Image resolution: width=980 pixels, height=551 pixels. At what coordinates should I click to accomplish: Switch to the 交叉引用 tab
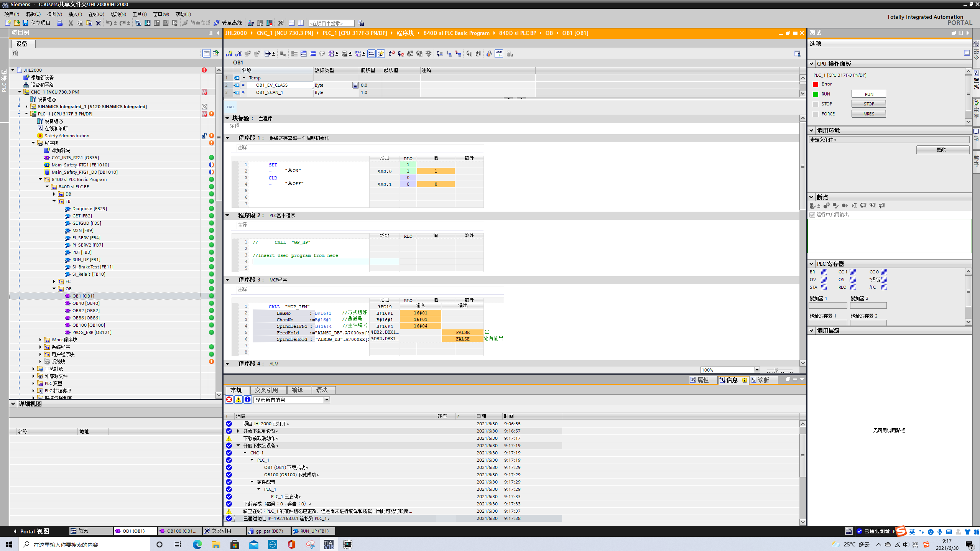[266, 390]
